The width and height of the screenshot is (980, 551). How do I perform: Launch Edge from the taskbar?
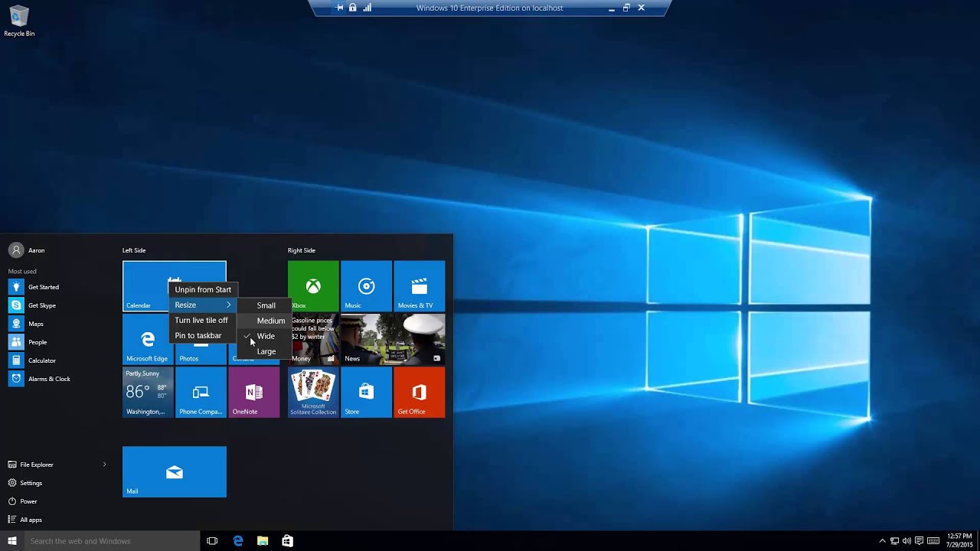click(x=238, y=541)
